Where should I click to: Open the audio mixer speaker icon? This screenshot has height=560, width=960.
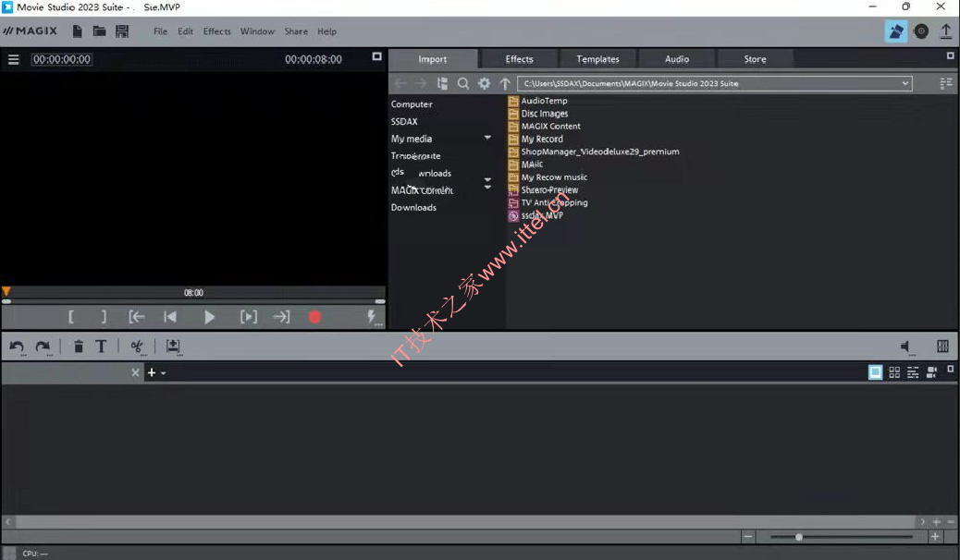pyautogui.click(x=906, y=347)
